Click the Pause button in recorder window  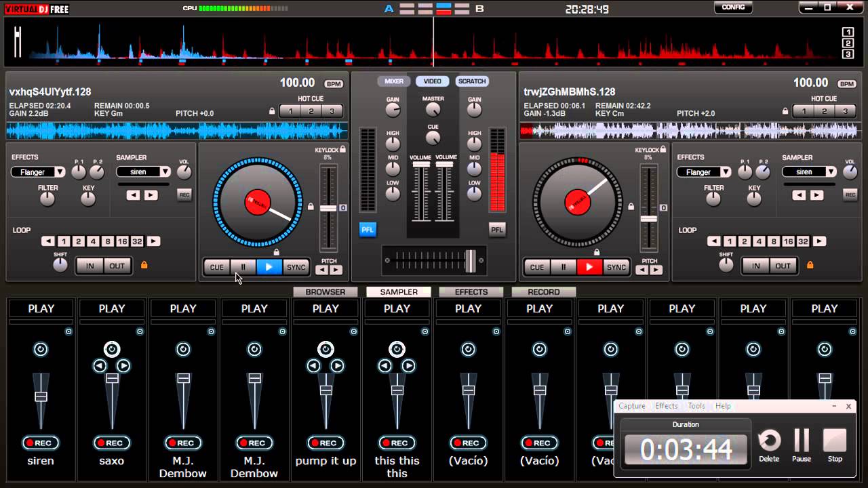coord(802,445)
